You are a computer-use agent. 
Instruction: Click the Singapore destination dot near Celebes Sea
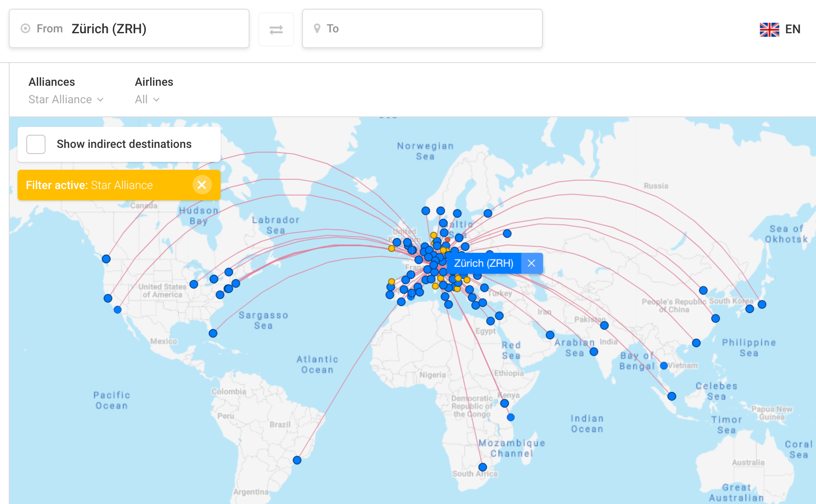pyautogui.click(x=672, y=396)
